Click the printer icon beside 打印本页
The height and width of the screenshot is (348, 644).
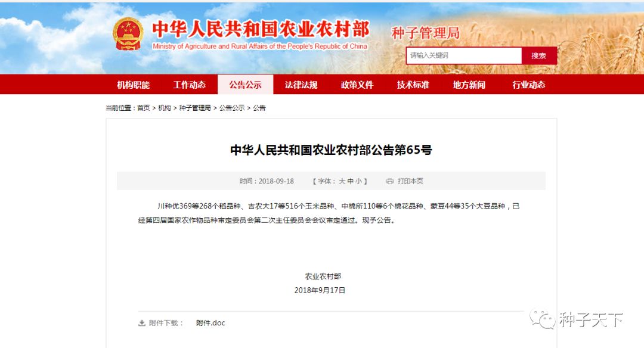390,181
